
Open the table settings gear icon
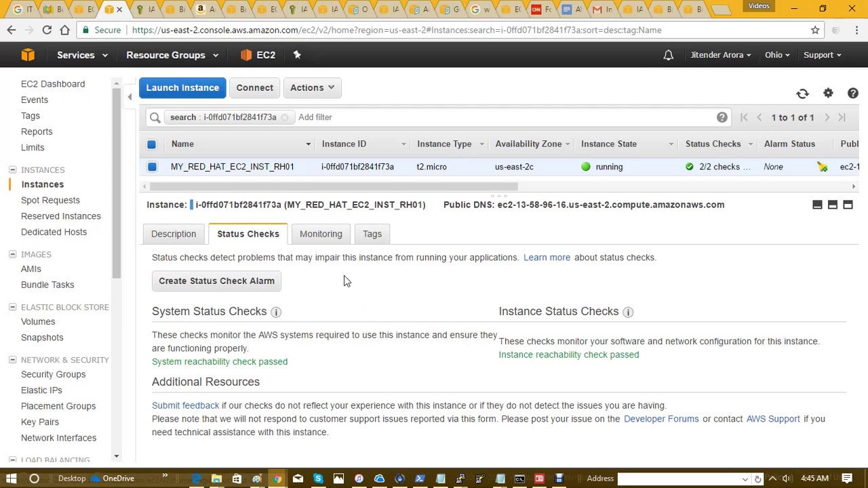tap(828, 94)
